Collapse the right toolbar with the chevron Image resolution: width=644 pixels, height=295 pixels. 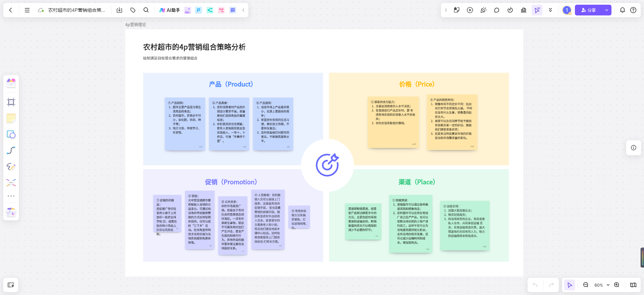click(446, 10)
